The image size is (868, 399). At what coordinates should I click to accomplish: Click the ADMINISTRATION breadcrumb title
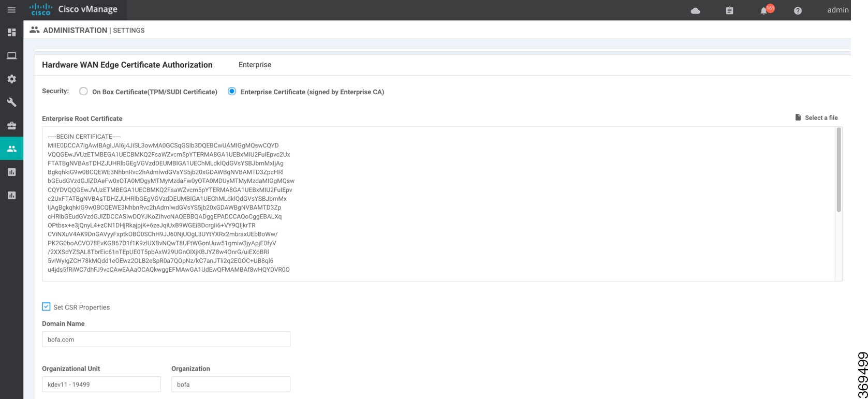click(x=75, y=31)
